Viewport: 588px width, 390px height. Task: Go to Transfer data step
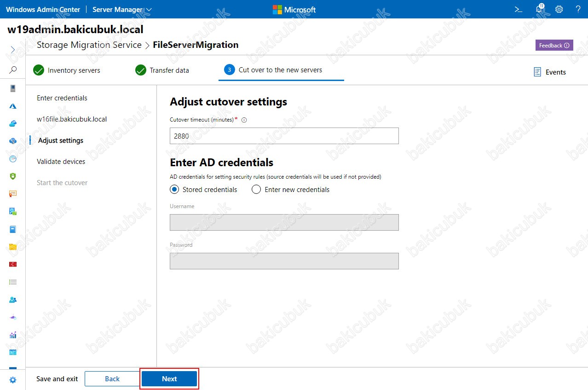point(162,70)
